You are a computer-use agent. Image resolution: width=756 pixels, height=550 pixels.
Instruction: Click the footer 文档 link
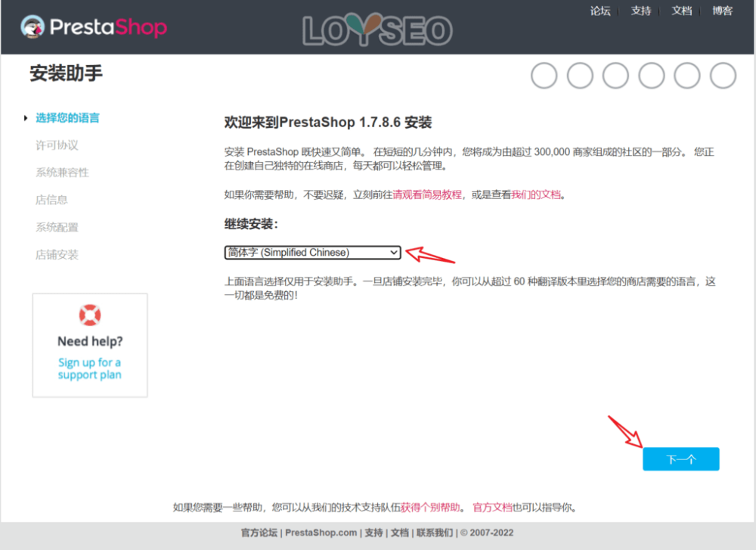tap(400, 533)
